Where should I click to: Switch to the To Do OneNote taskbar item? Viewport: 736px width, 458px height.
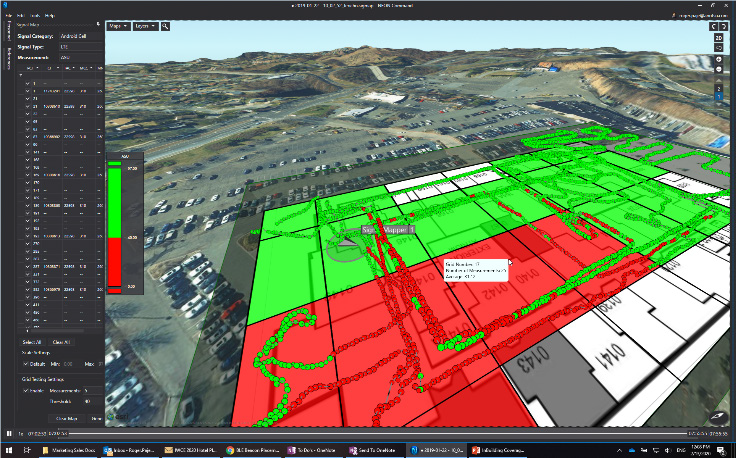(x=314, y=450)
